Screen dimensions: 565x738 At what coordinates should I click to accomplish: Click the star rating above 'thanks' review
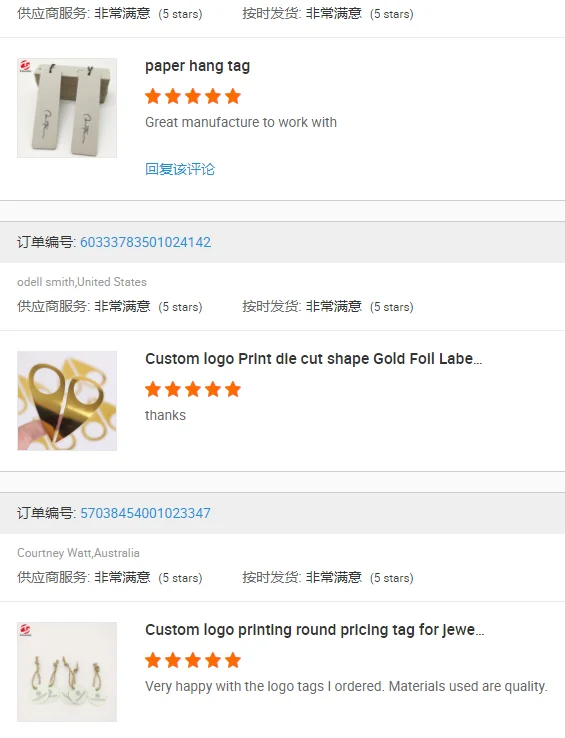(x=193, y=389)
